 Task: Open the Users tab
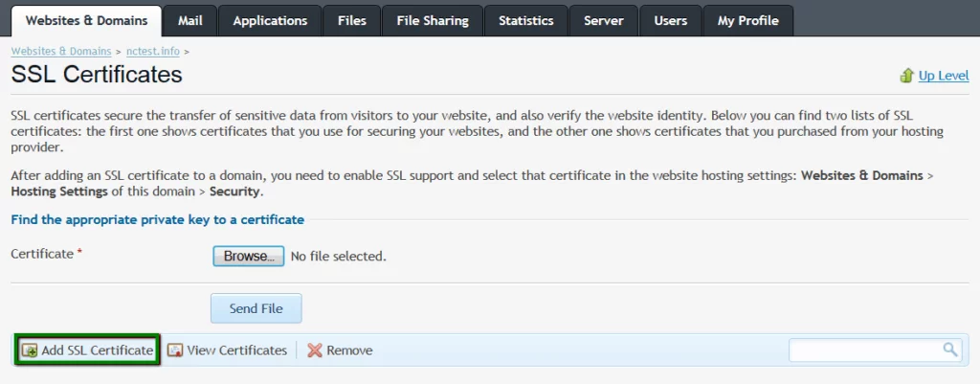click(670, 20)
